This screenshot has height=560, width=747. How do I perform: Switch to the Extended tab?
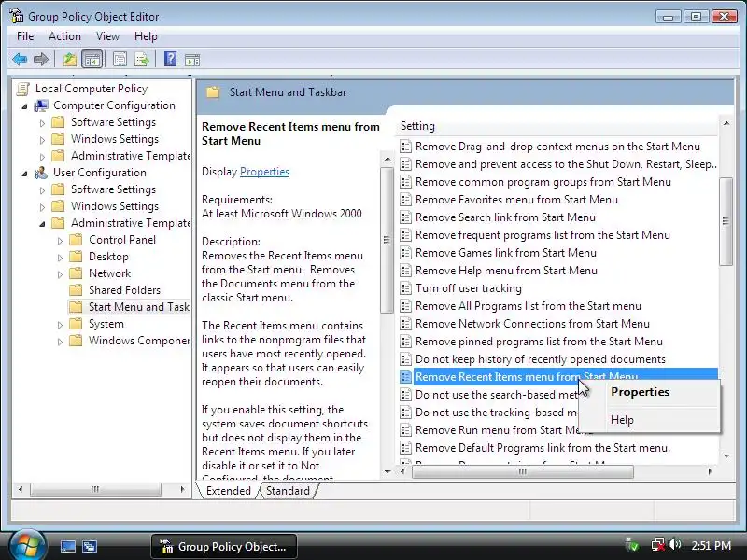point(228,491)
